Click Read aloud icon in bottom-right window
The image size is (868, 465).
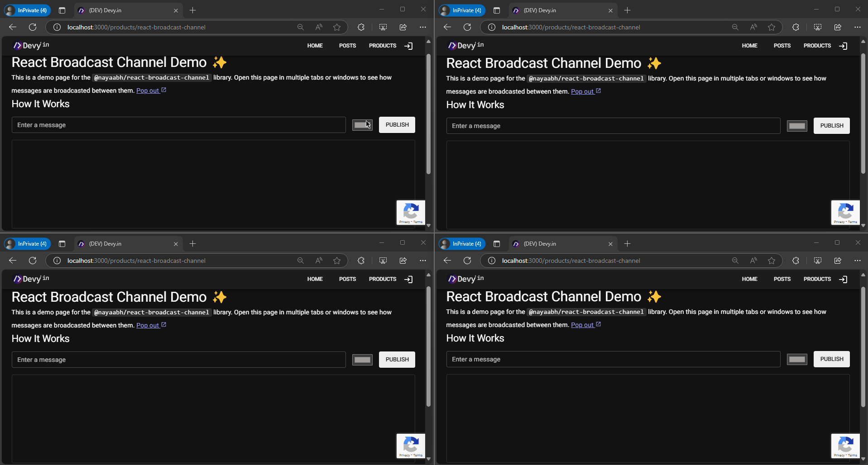(753, 261)
